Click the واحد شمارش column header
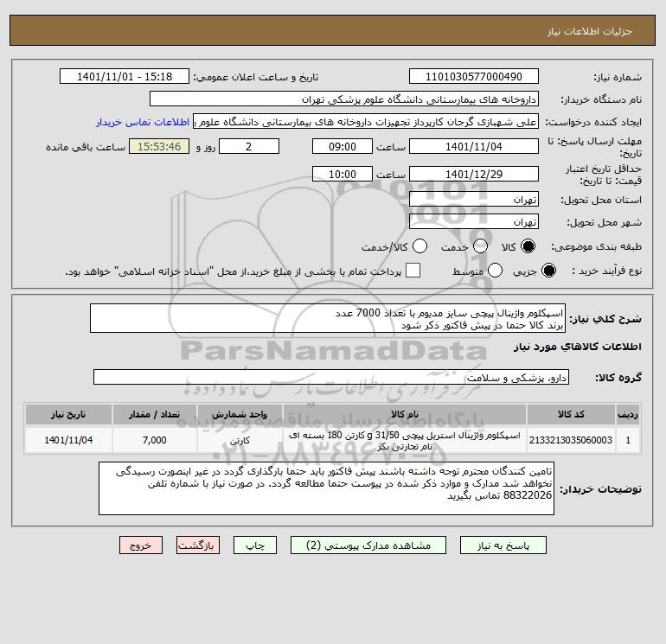 [x=240, y=414]
